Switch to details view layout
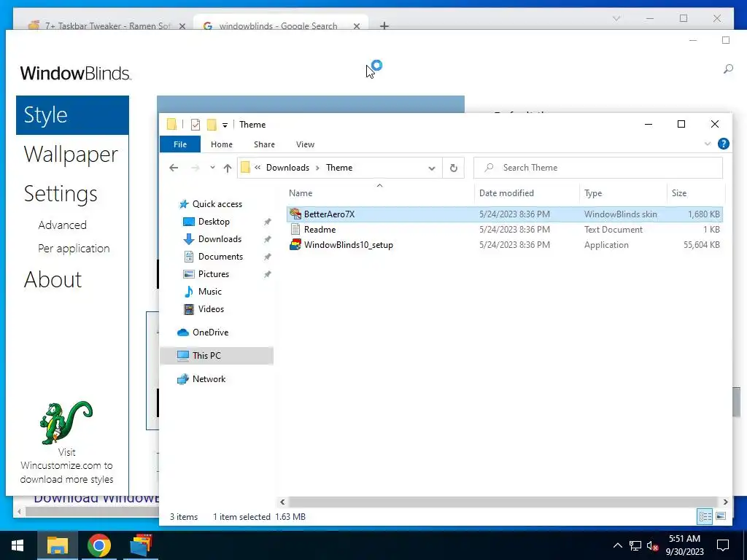The width and height of the screenshot is (747, 560). point(705,516)
